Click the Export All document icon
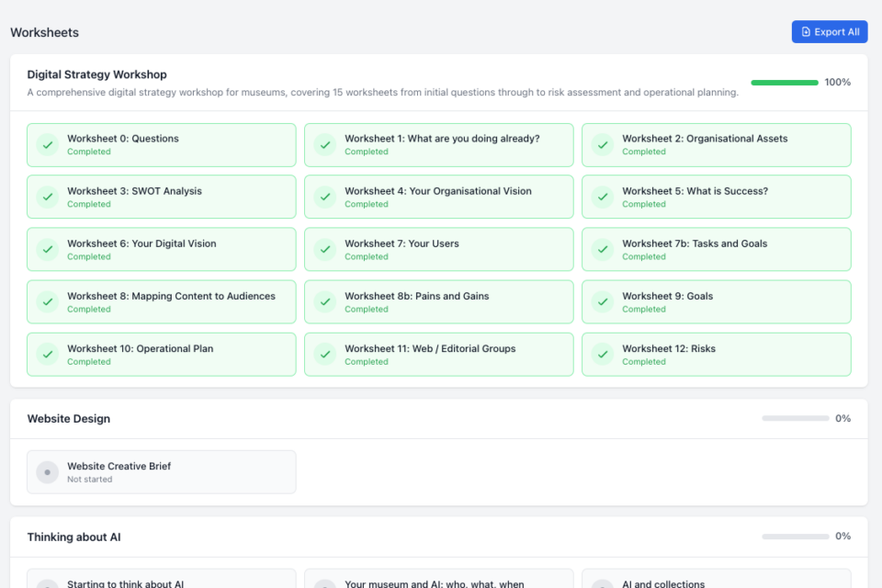The image size is (882, 588). (x=806, y=32)
